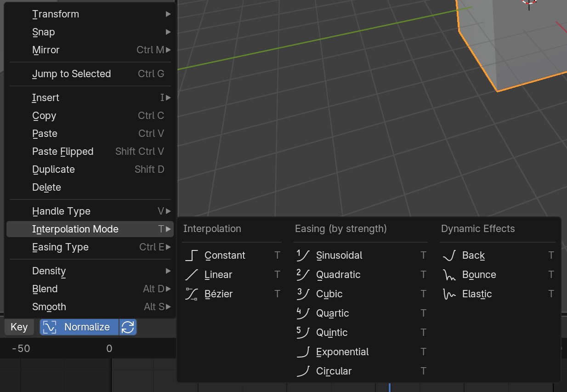
Task: Click frame 0 on the timeline ruler
Action: click(x=109, y=349)
